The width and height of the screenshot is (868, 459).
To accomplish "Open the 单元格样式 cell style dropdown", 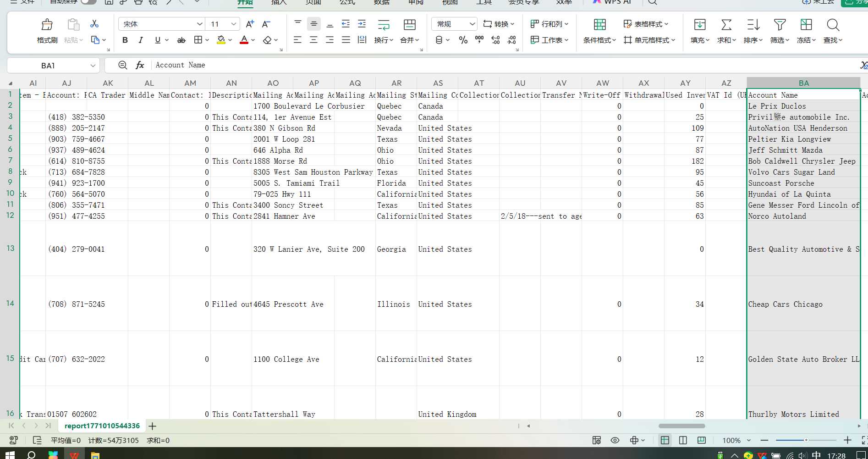I will 649,40.
